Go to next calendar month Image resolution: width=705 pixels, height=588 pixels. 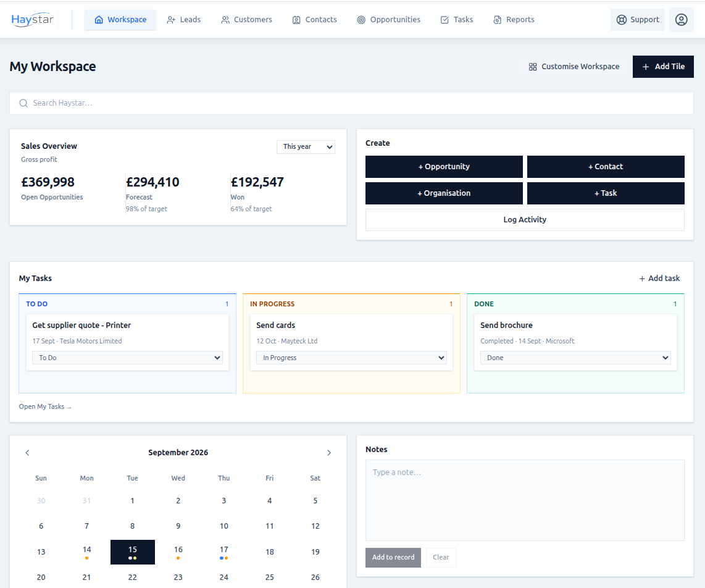coord(328,453)
